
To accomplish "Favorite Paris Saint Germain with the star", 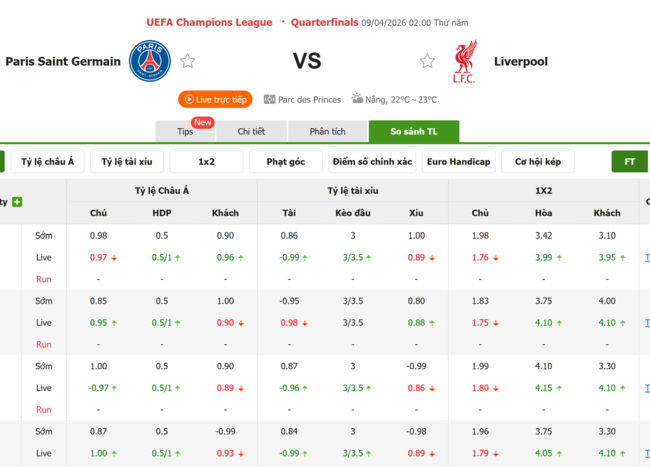I will point(187,61).
